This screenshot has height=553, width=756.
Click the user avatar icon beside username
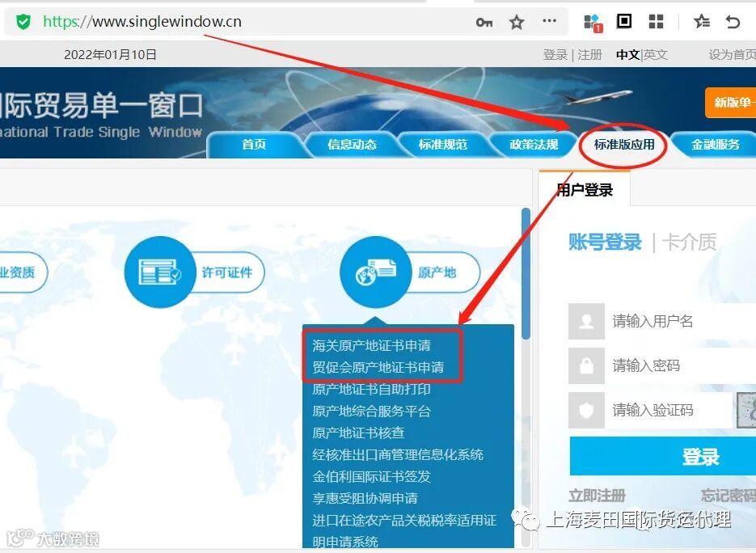(x=586, y=321)
